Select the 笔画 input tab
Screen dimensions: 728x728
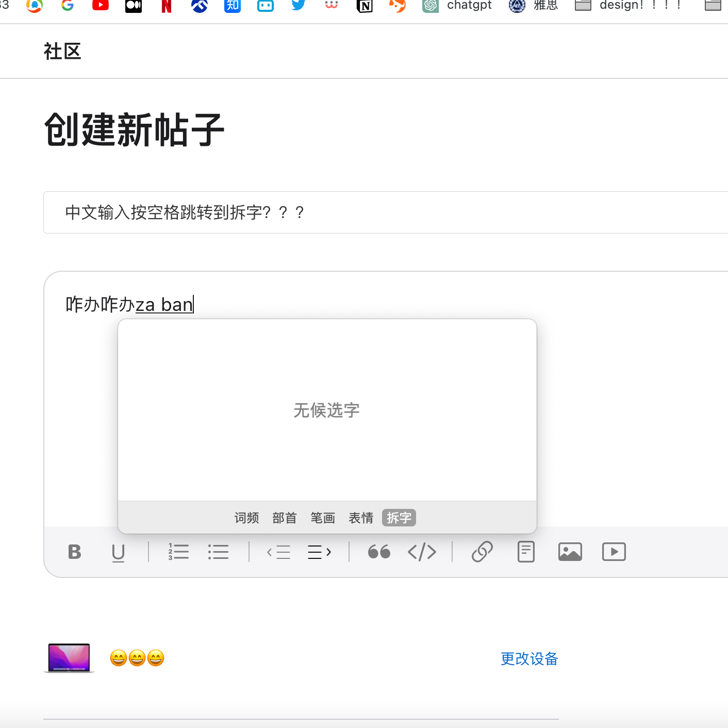coord(323,518)
